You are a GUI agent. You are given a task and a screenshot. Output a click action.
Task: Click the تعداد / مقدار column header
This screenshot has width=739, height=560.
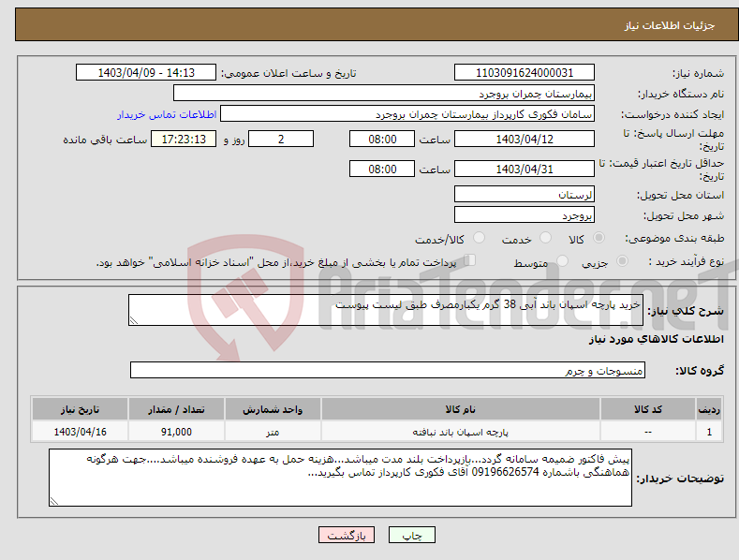coord(176,409)
